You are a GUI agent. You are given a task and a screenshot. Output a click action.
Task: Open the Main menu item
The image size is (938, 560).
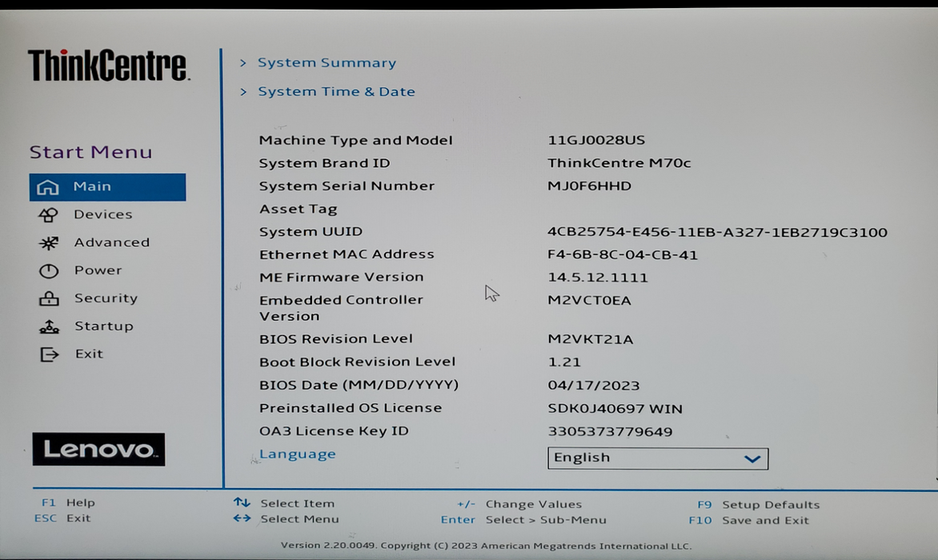[x=108, y=187]
